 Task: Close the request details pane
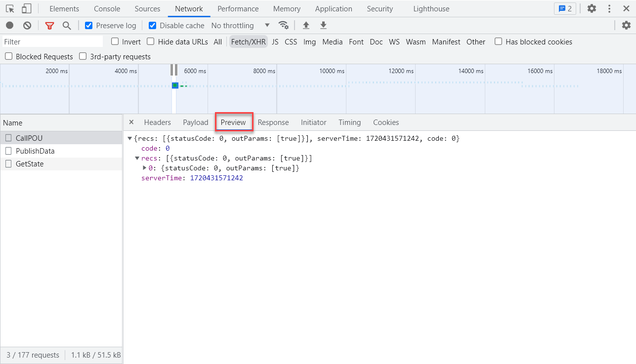click(x=131, y=122)
